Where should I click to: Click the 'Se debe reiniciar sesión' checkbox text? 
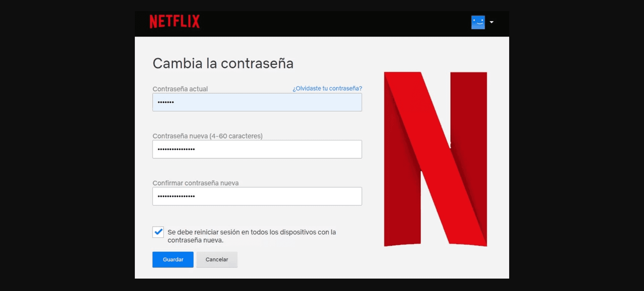coord(252,236)
